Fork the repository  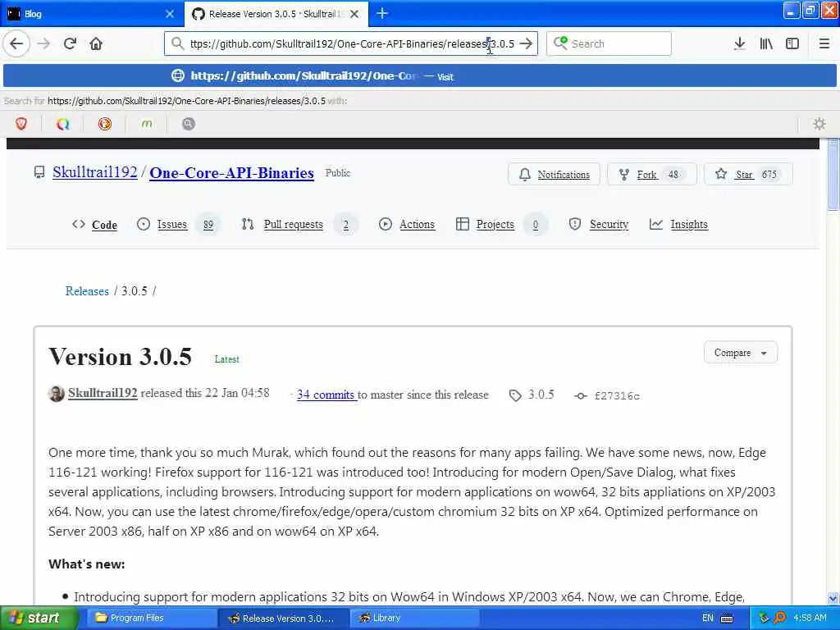651,174
